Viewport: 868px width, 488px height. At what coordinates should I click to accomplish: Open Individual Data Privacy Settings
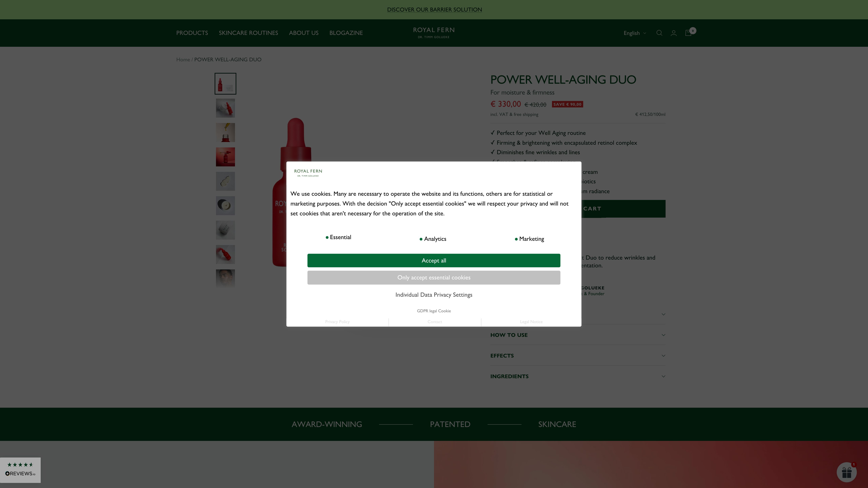(x=434, y=295)
